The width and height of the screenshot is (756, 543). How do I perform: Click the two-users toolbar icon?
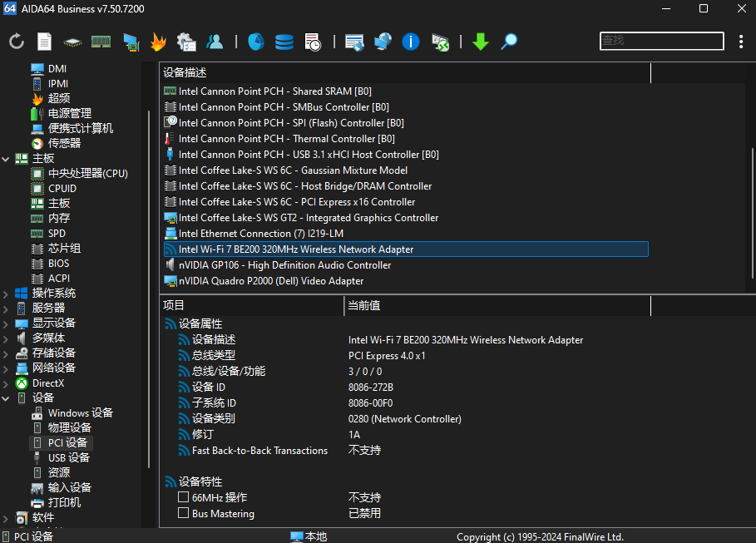tap(215, 42)
